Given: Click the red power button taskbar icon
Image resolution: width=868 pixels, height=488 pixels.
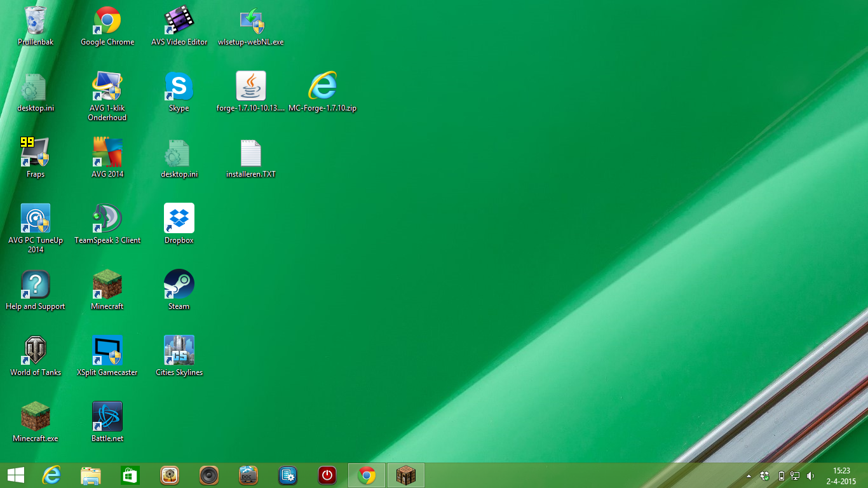Looking at the screenshot, I should coord(327,475).
